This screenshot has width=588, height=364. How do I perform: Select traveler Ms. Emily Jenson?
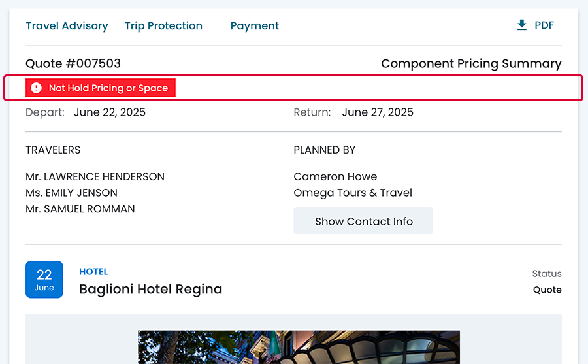click(x=71, y=193)
